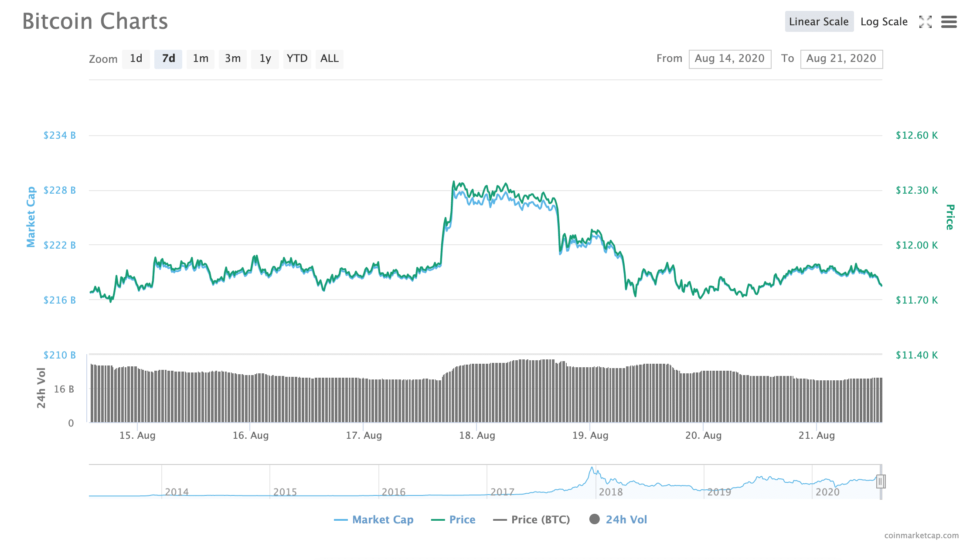This screenshot has width=980, height=560.
Task: Choose the YTD zoom option
Action: point(297,59)
